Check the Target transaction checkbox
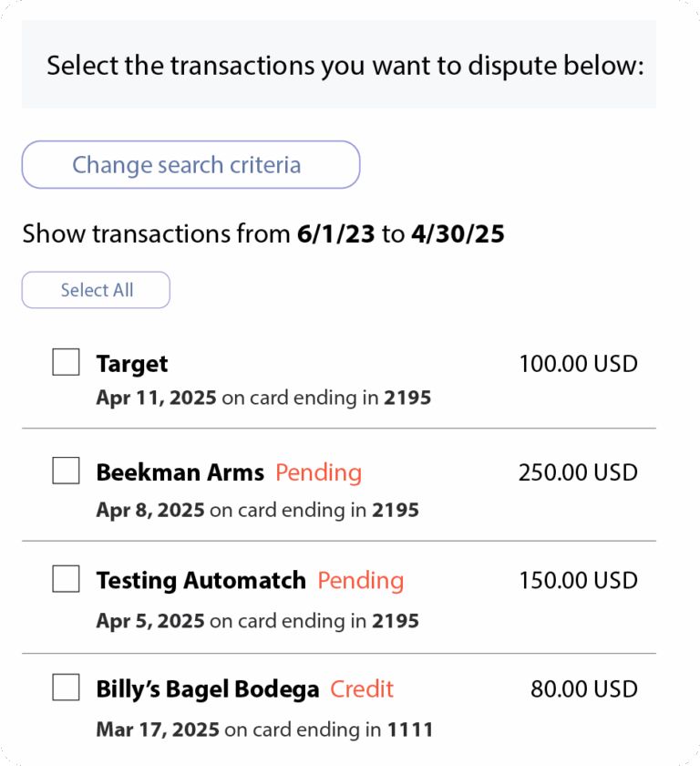The image size is (700, 766). point(66,362)
